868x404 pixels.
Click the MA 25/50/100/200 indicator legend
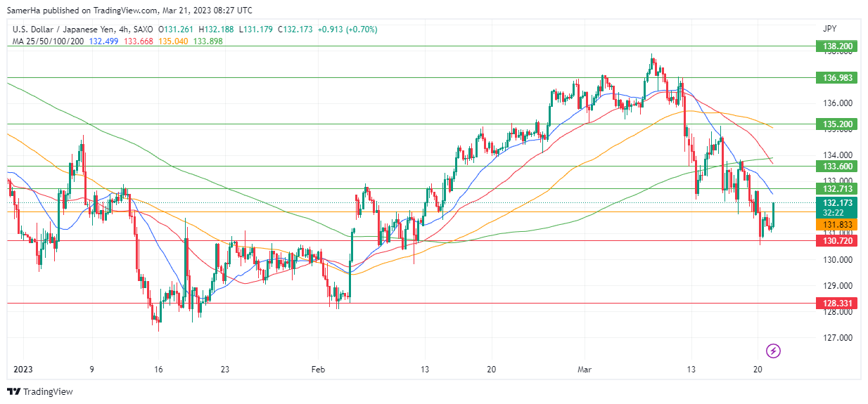[47, 41]
